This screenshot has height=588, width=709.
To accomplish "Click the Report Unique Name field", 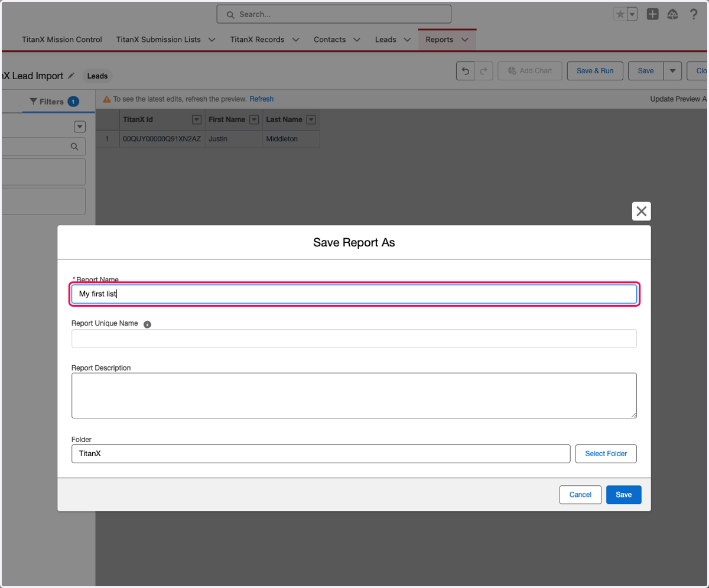I will (354, 339).
